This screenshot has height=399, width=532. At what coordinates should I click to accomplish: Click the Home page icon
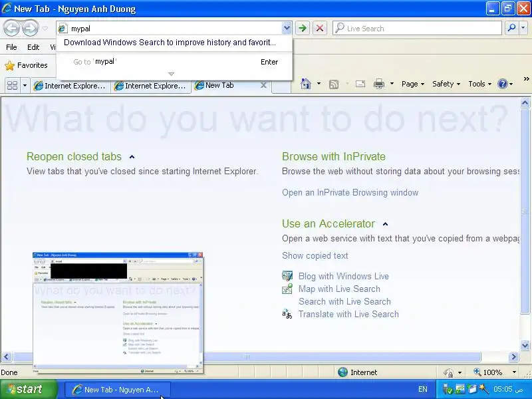pos(306,84)
